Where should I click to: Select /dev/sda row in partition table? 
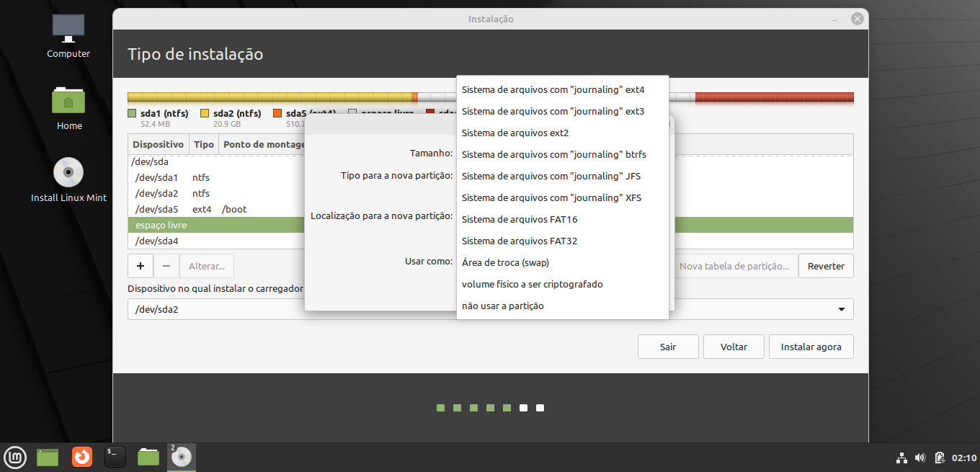[216, 162]
